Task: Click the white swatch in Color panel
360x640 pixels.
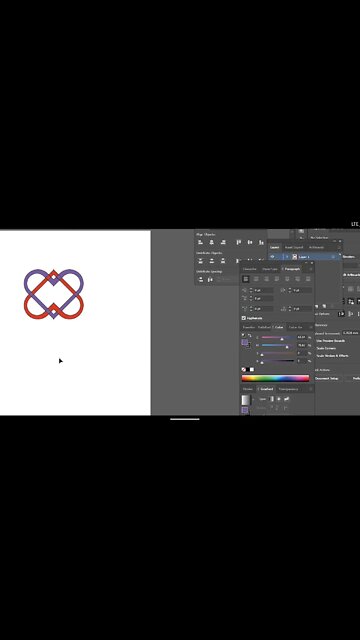Action: (x=252, y=370)
